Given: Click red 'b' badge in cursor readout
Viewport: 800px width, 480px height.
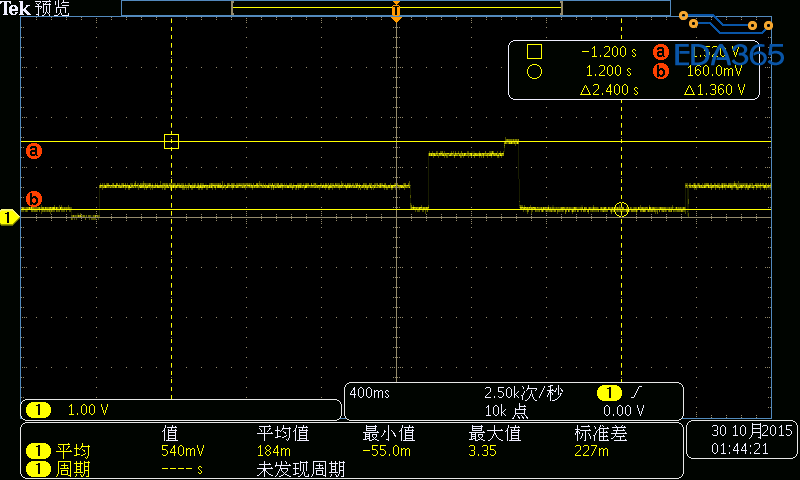Looking at the screenshot, I should [x=661, y=71].
